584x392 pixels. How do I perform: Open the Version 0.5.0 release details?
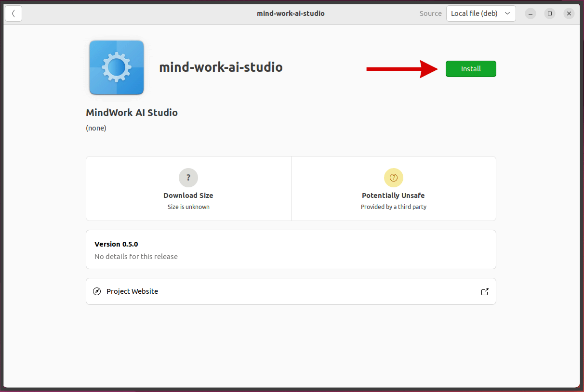(x=116, y=244)
